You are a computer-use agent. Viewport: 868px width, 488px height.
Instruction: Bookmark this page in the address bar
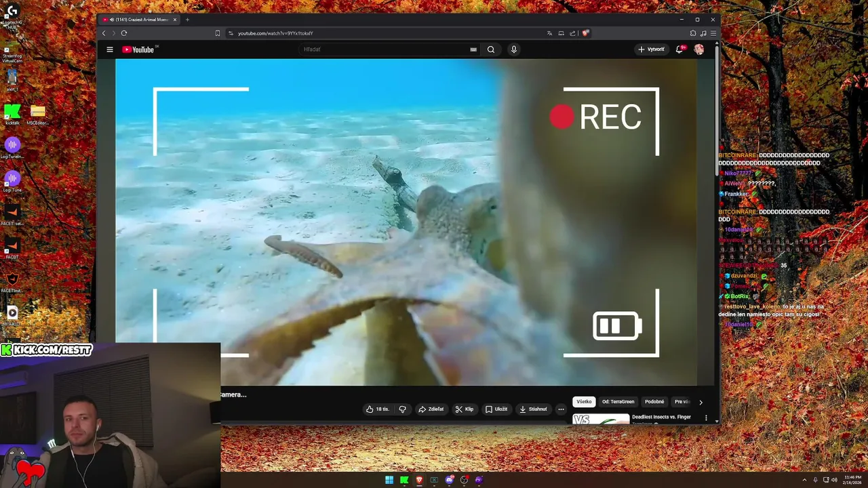click(x=218, y=33)
